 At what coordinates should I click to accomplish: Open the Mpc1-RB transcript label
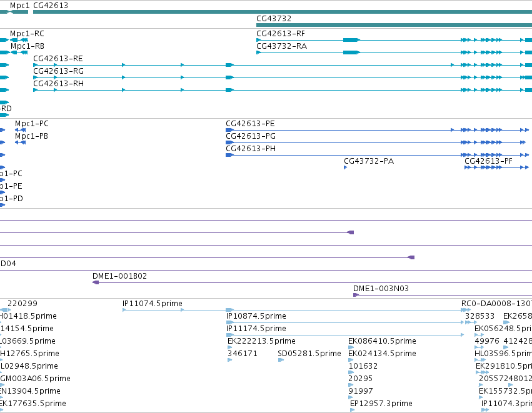coord(28,46)
